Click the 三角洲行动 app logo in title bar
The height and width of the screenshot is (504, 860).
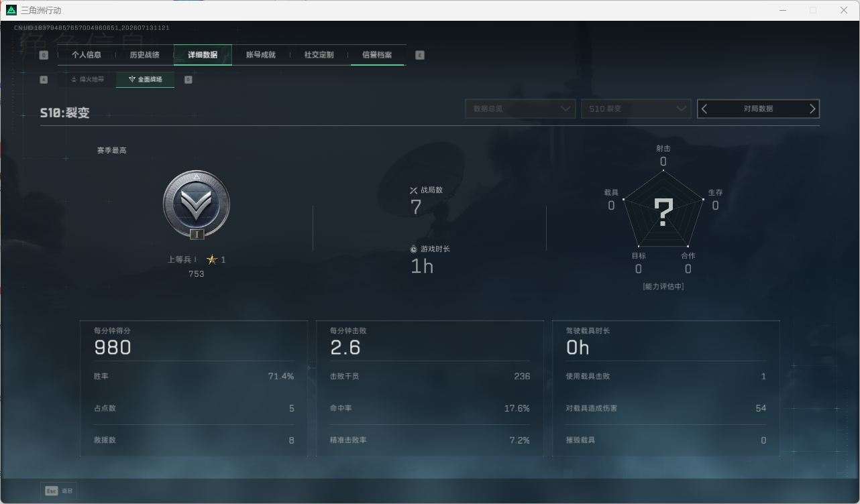pos(11,10)
